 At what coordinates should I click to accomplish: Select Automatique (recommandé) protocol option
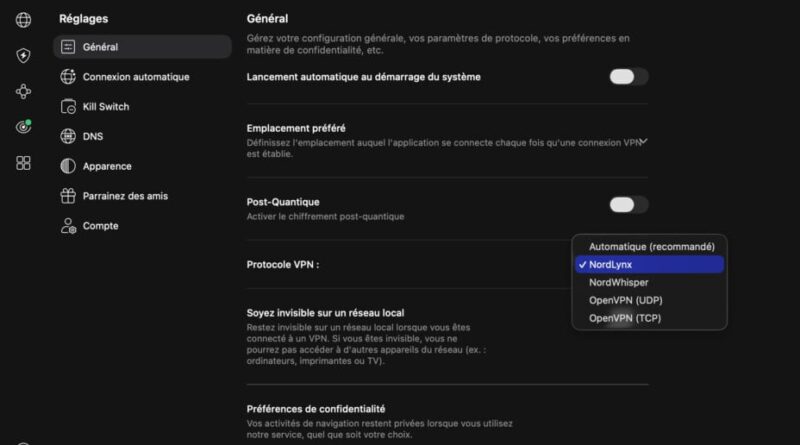649,246
